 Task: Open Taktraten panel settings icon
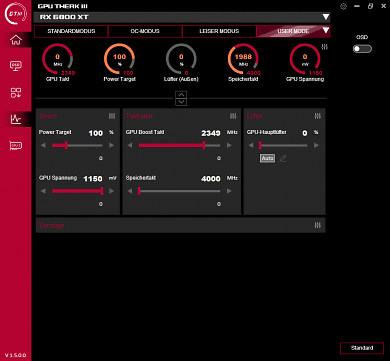pos(233,116)
